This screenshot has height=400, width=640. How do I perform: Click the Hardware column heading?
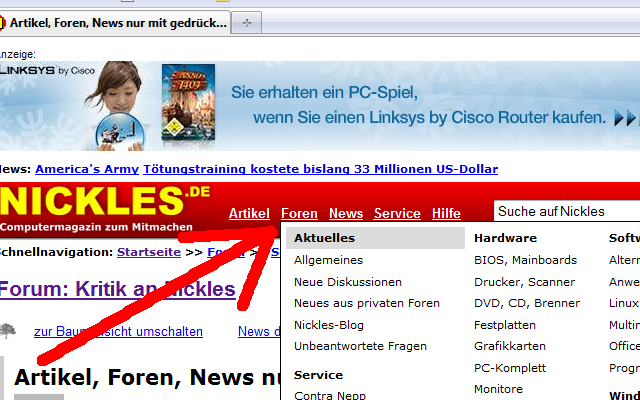(505, 238)
